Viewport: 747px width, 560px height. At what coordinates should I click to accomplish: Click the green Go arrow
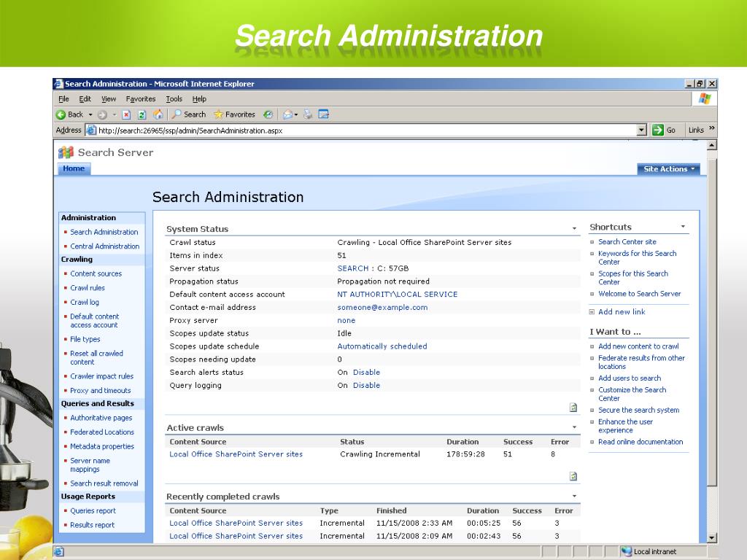tap(657, 130)
